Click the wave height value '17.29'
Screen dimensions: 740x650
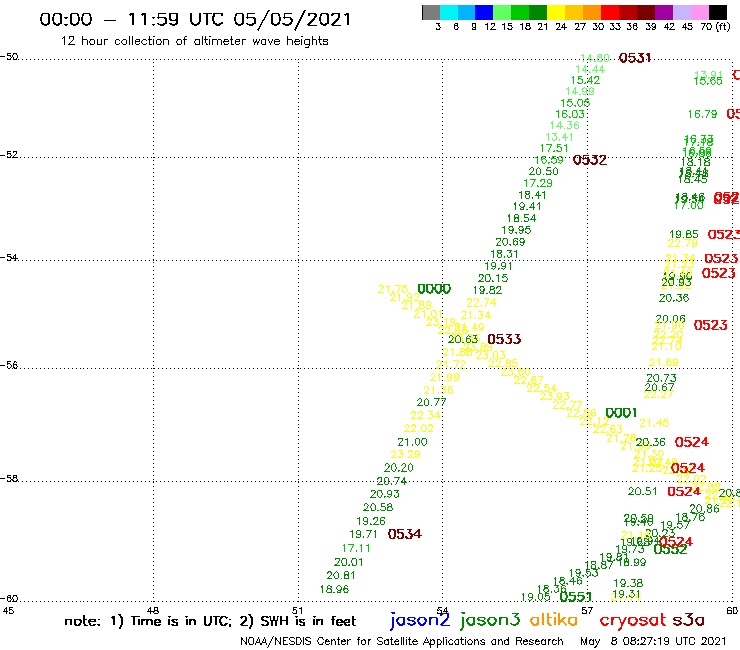click(538, 183)
